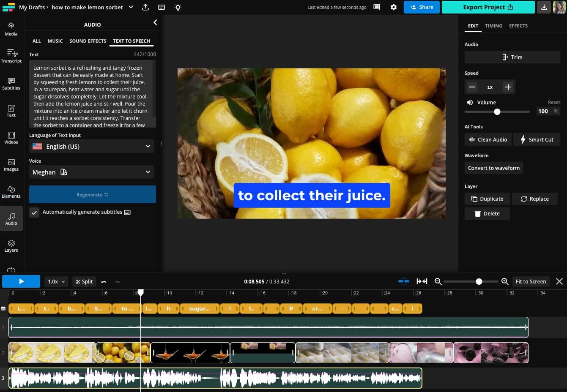Screen dimensions: 567x392
Task: Open the Transcript panel in sidebar
Action: click(x=11, y=56)
